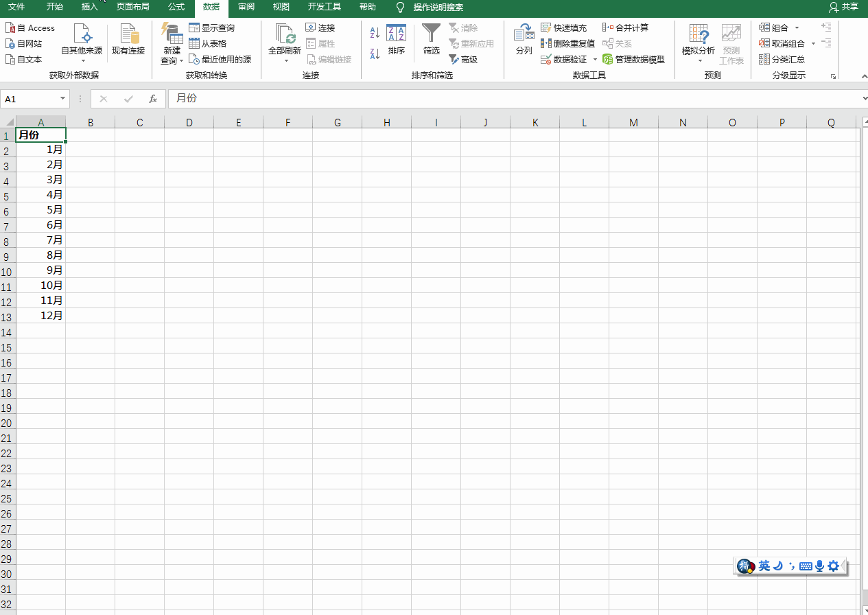Viewport: 868px width, 615px height.
Task: Open the File (文件) tab
Action: [x=16, y=7]
